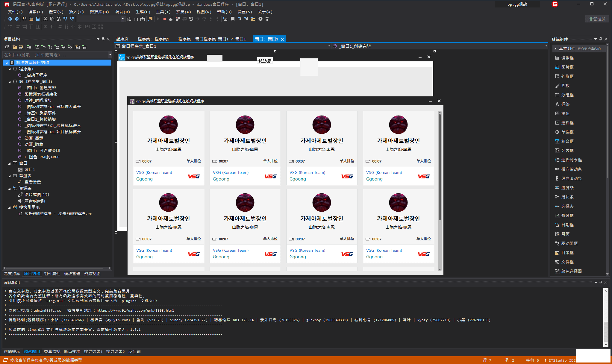The width and height of the screenshot is (612, 364).
Task: Click the collapse all icon in the project structure toolbar
Action: [7, 47]
